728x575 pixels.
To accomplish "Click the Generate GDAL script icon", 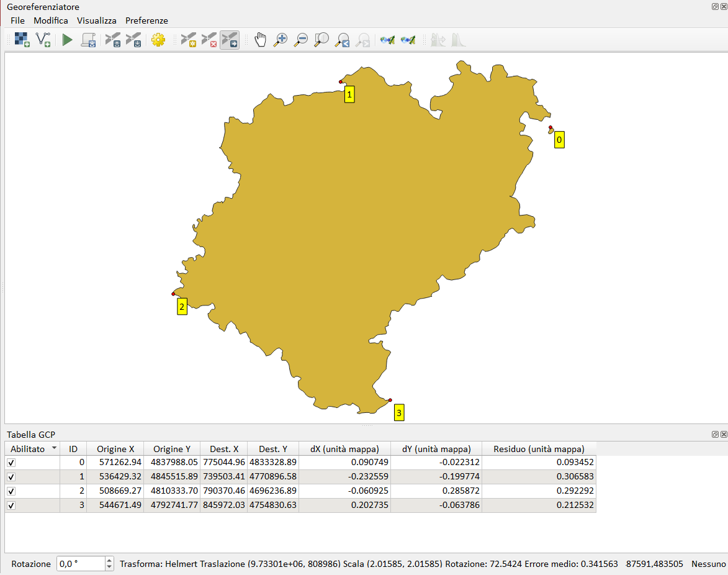I will 88,40.
